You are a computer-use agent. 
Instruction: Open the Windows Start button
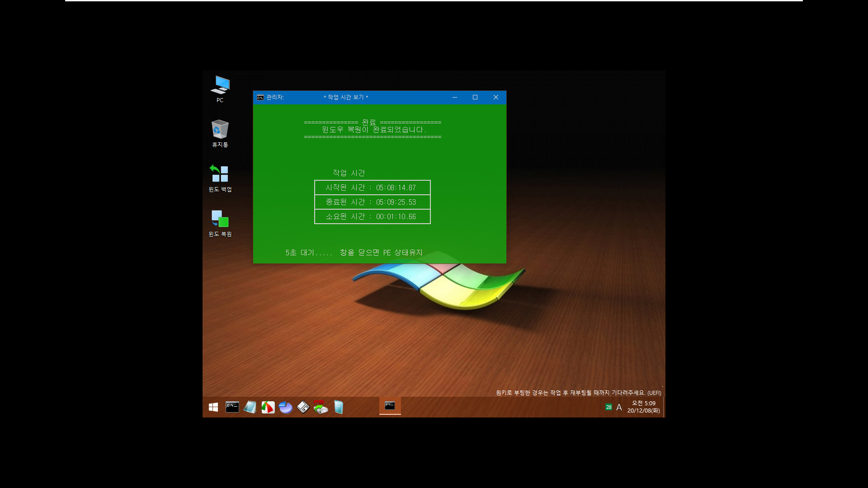click(213, 407)
